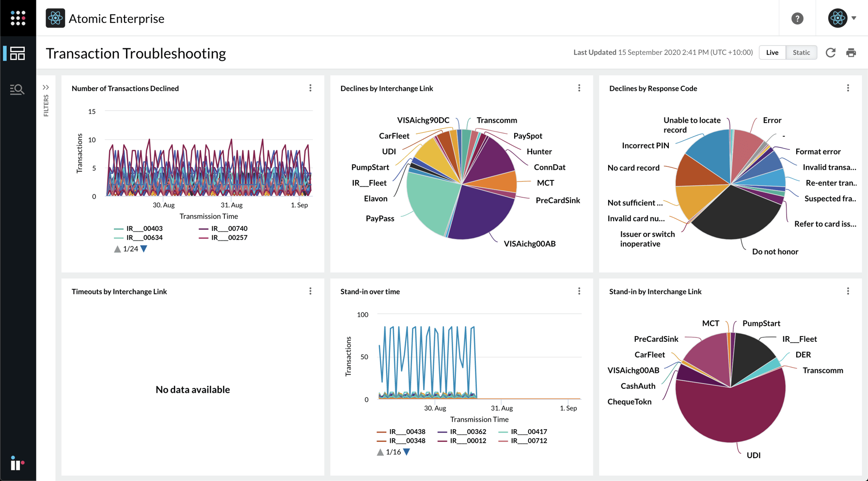
Task: Open the kebab menu on Declines by Response Code
Action: [x=848, y=88]
